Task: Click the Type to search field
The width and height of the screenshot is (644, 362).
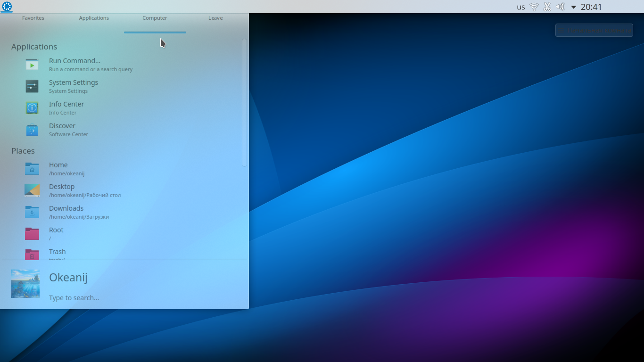Action: click(x=74, y=297)
